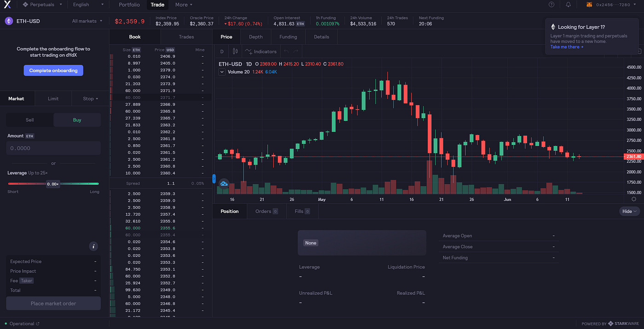Click the leverage slider handle 0.00×
The width and height of the screenshot is (644, 329).
[53, 184]
